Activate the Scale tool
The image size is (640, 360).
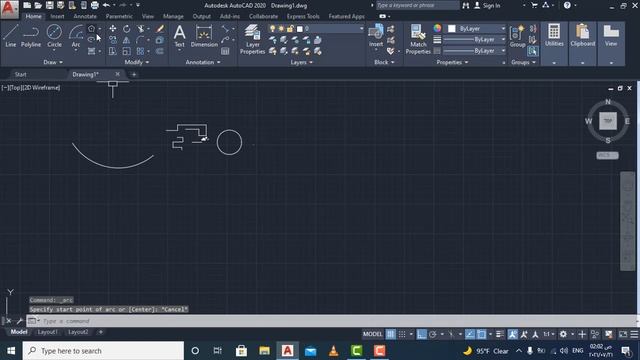pyautogui.click(x=127, y=51)
